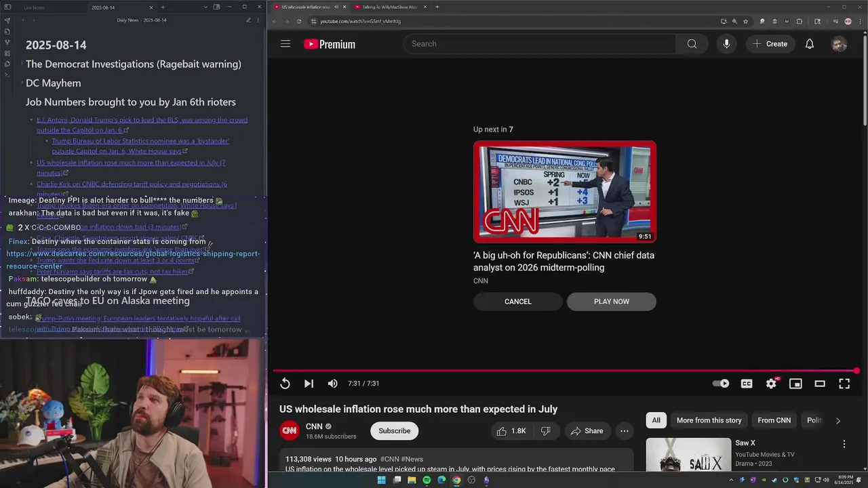Screen dimensions: 868x488
Task: Open Obsidian tab list dropdown
Action: pos(205,7)
